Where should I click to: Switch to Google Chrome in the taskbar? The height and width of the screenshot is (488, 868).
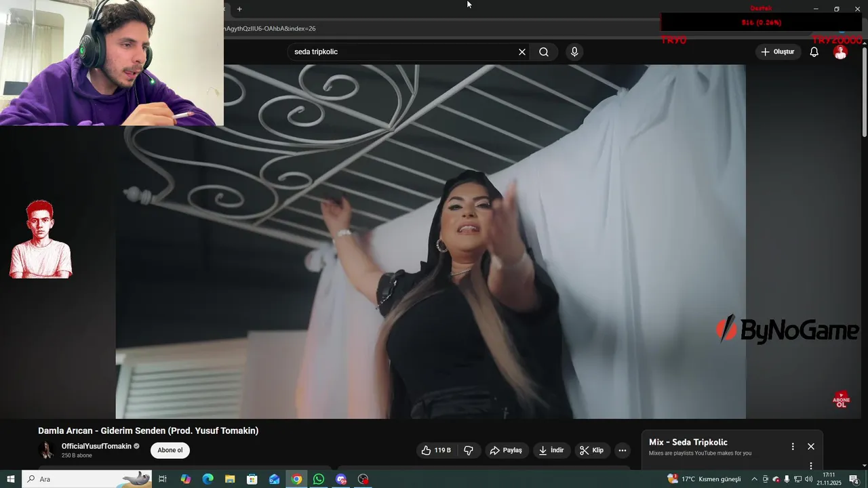tap(296, 479)
